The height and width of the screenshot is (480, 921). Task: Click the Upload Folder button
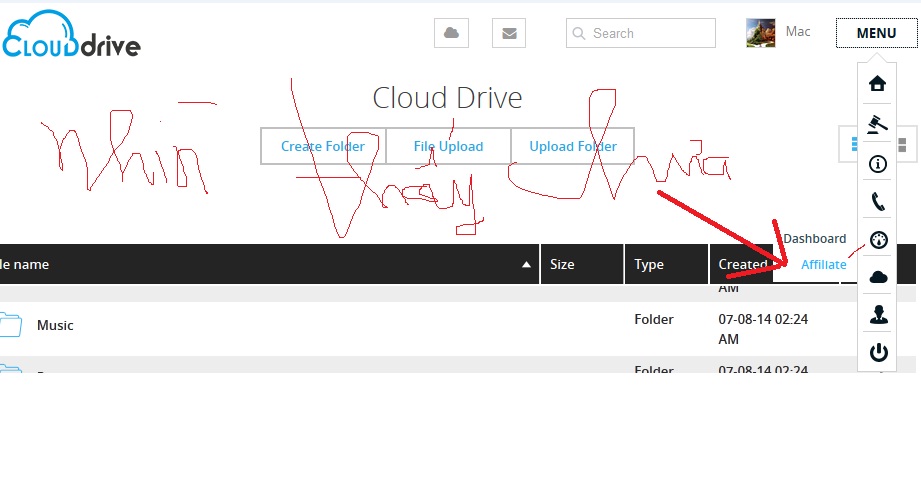(x=573, y=146)
